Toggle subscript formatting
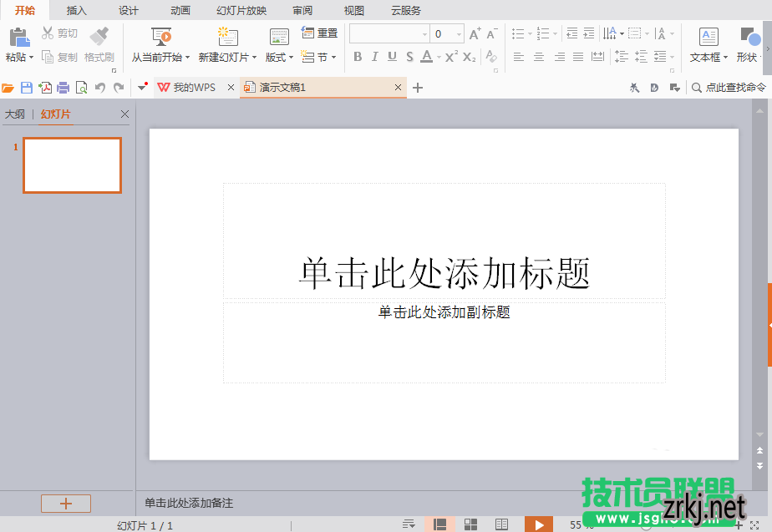The height and width of the screenshot is (532, 772). [x=470, y=57]
